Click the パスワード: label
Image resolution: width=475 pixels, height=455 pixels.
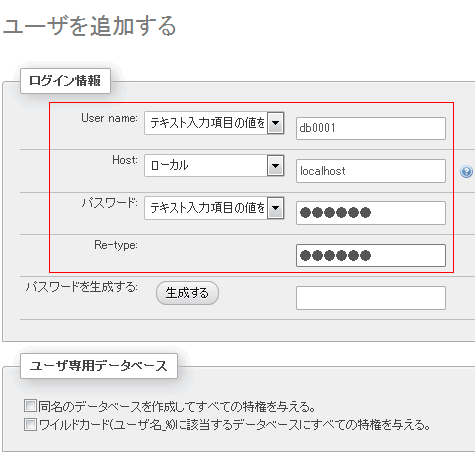coord(109,203)
